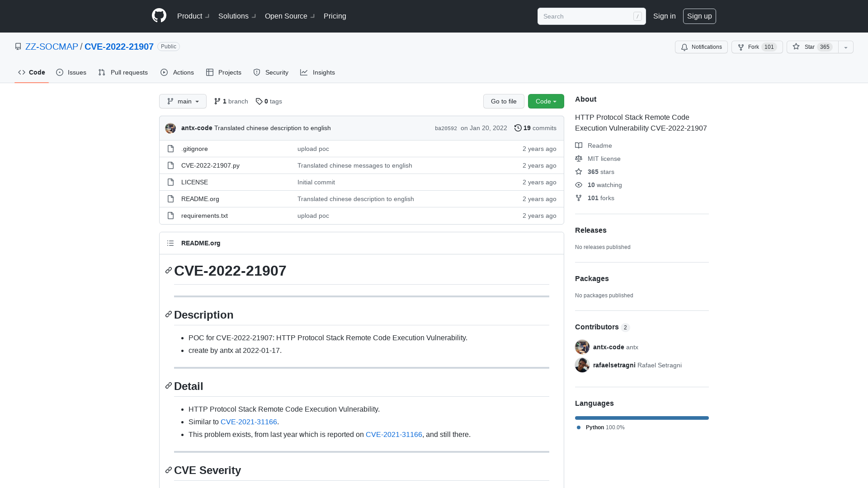Click the anchor link icon beside CVE-2022-21907 heading

click(x=169, y=270)
